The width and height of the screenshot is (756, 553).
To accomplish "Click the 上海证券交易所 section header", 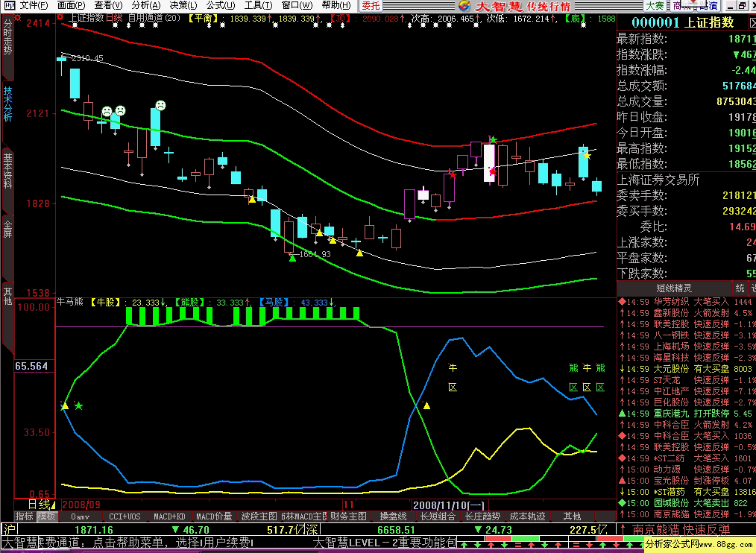I will pyautogui.click(x=658, y=180).
